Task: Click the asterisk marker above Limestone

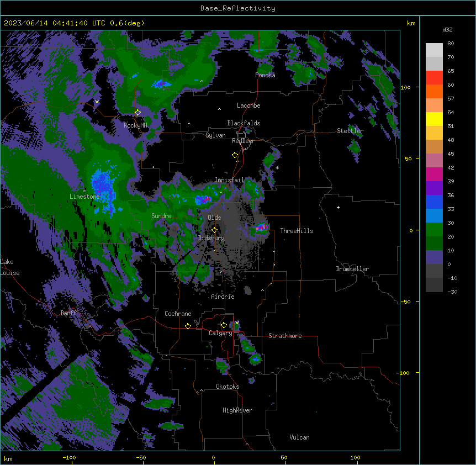Action: (84, 191)
